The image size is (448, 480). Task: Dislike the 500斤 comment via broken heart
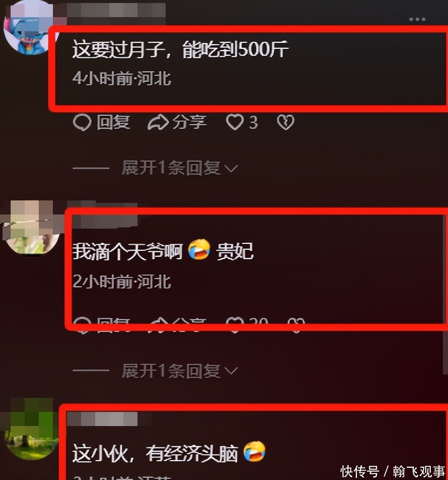[286, 123]
